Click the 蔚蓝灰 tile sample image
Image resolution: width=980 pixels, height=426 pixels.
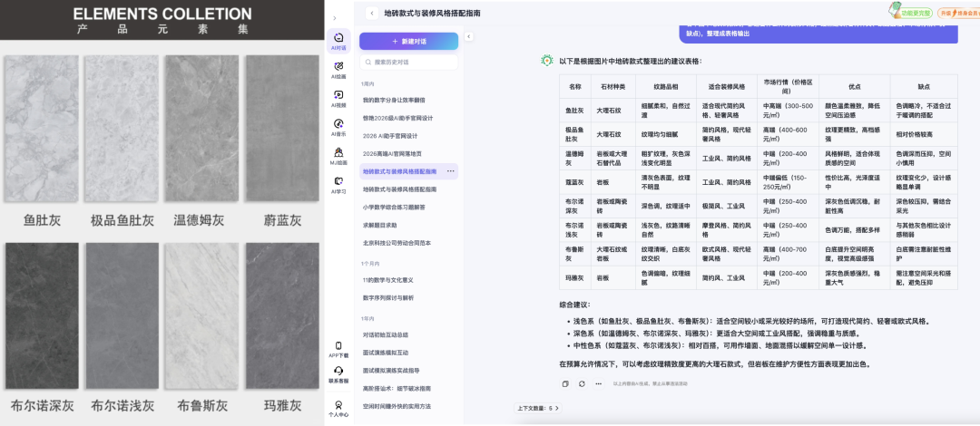point(282,129)
